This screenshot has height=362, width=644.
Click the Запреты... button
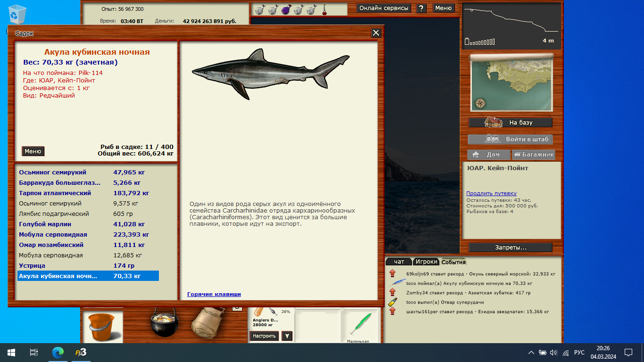pyautogui.click(x=511, y=247)
